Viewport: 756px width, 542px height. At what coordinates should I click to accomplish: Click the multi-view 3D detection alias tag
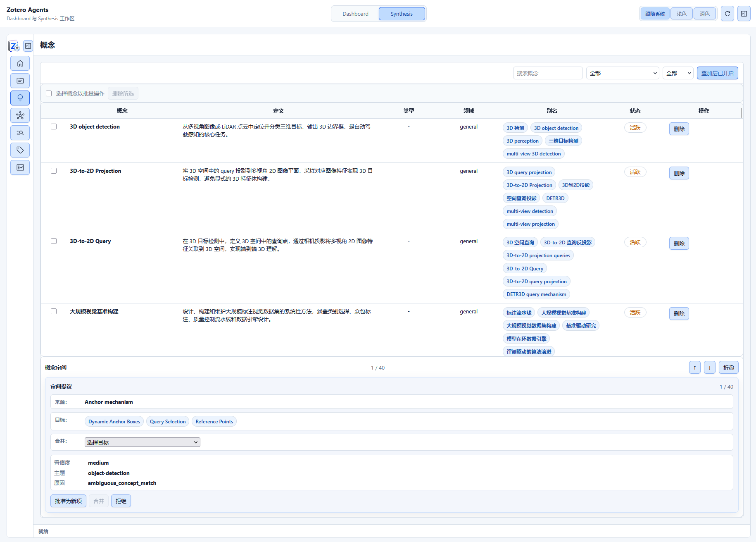(x=534, y=154)
